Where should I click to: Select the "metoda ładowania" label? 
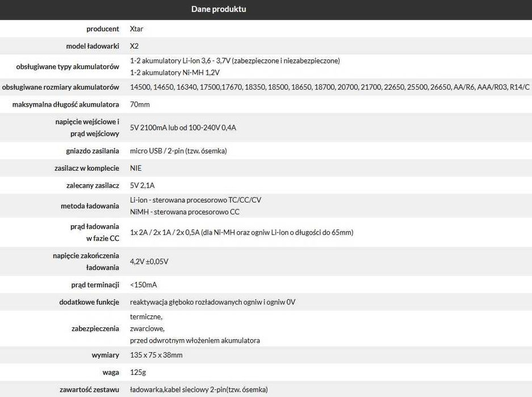tap(90, 206)
